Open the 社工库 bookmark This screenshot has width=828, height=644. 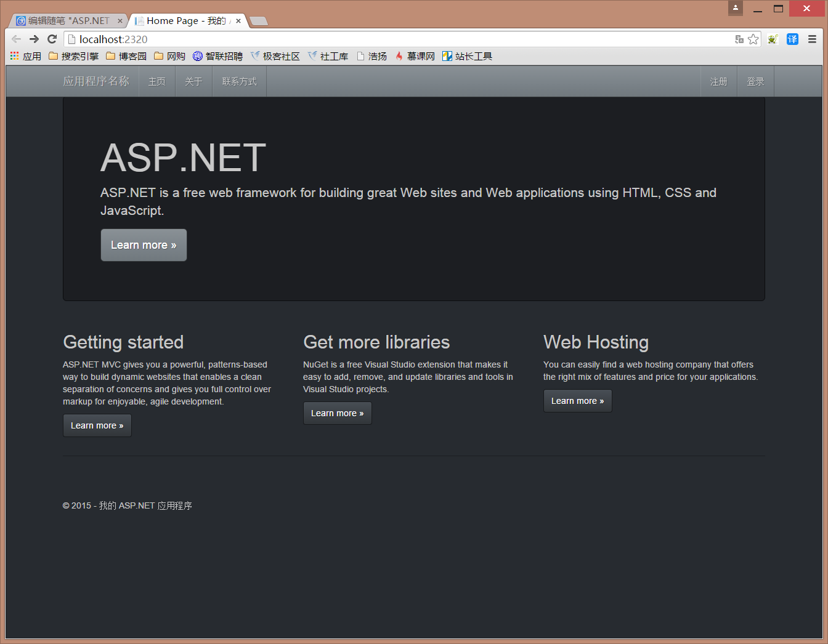pyautogui.click(x=328, y=56)
